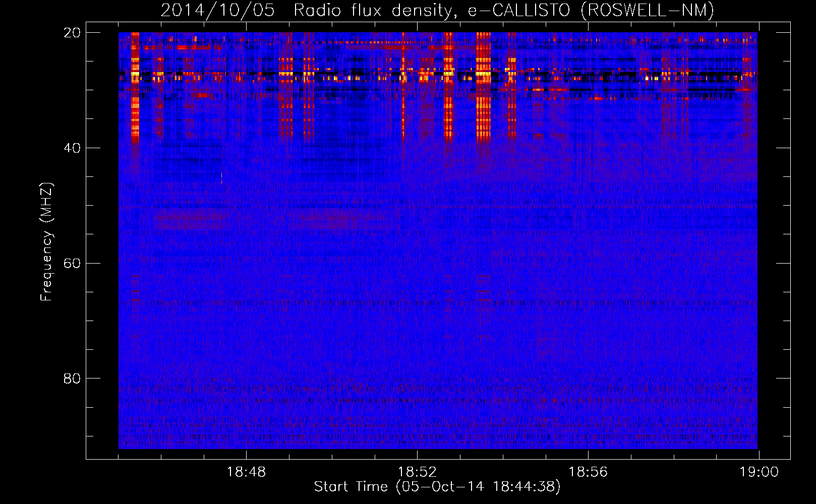Image resolution: width=816 pixels, height=504 pixels.
Task: Click the 'Start Time (05-Oct-14 18:44:38)' label
Action: [437, 487]
